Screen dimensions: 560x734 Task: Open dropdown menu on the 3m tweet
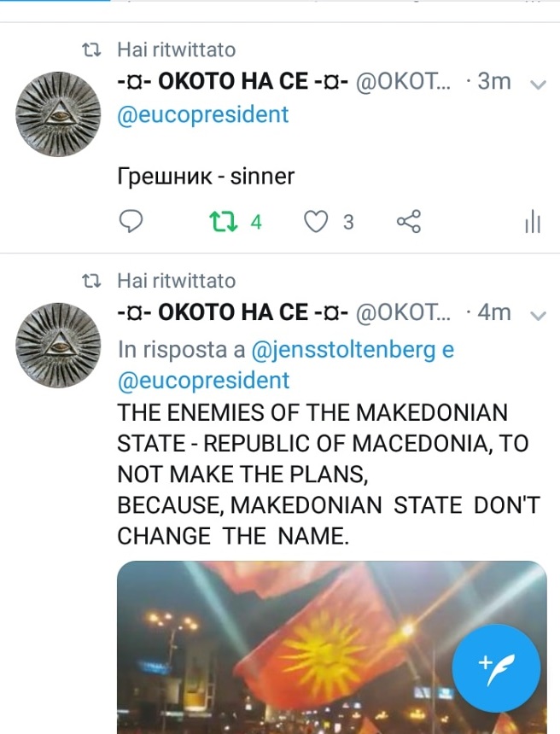538,84
